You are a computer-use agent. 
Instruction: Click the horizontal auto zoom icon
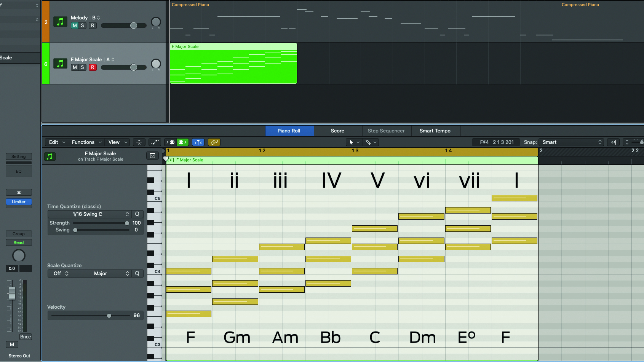coord(613,142)
